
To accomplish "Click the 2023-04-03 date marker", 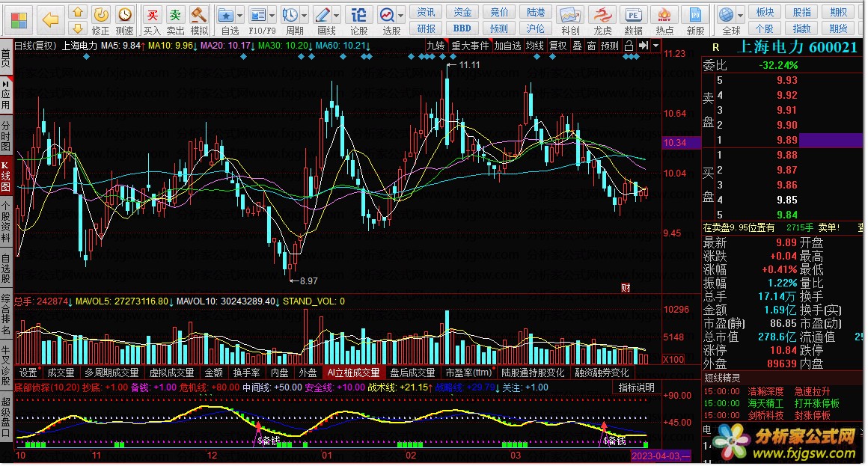I will [x=661, y=456].
